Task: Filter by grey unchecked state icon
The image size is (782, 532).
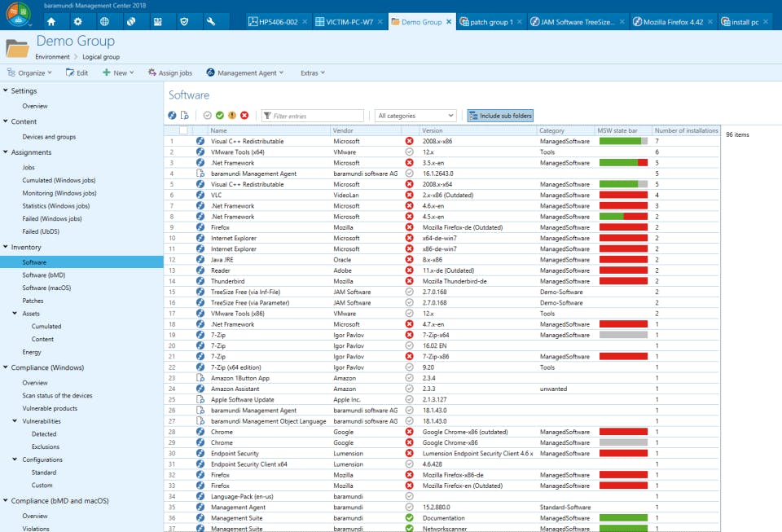Action: click(x=208, y=116)
